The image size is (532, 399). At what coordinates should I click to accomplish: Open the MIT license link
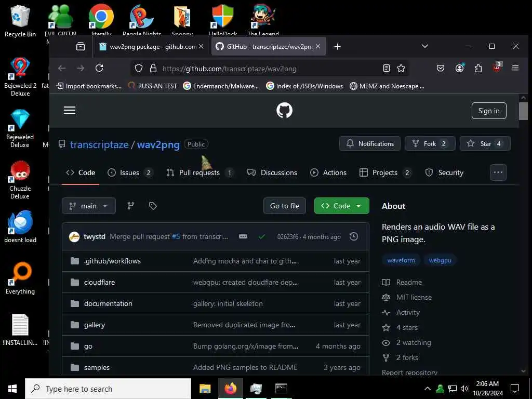click(407, 297)
